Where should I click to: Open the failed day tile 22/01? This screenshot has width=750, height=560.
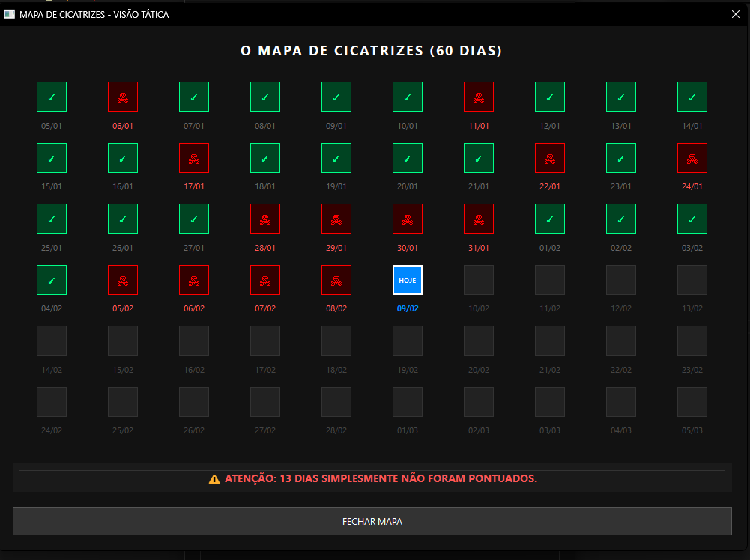[550, 158]
